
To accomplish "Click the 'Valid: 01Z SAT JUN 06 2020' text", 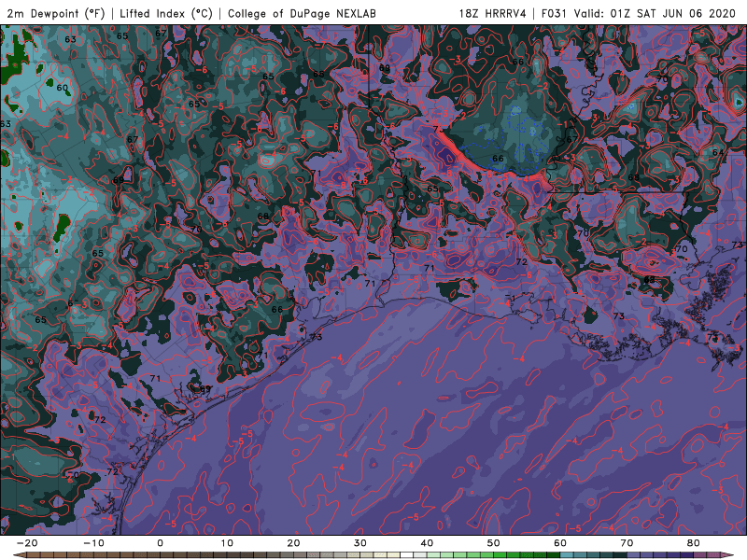I will [655, 13].
